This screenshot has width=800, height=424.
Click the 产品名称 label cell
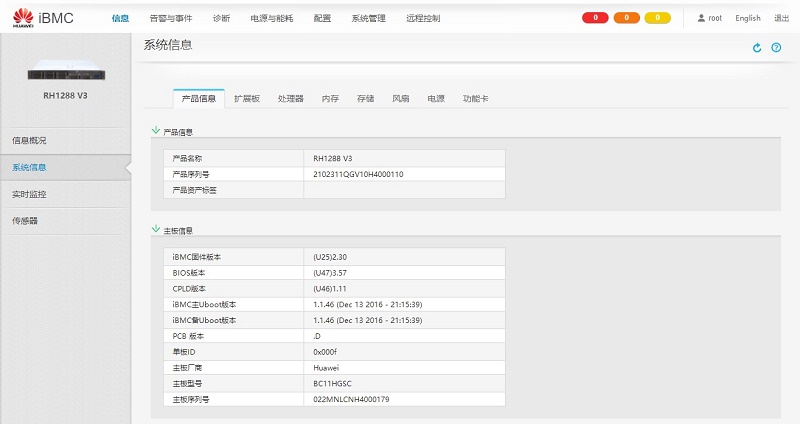(234, 158)
